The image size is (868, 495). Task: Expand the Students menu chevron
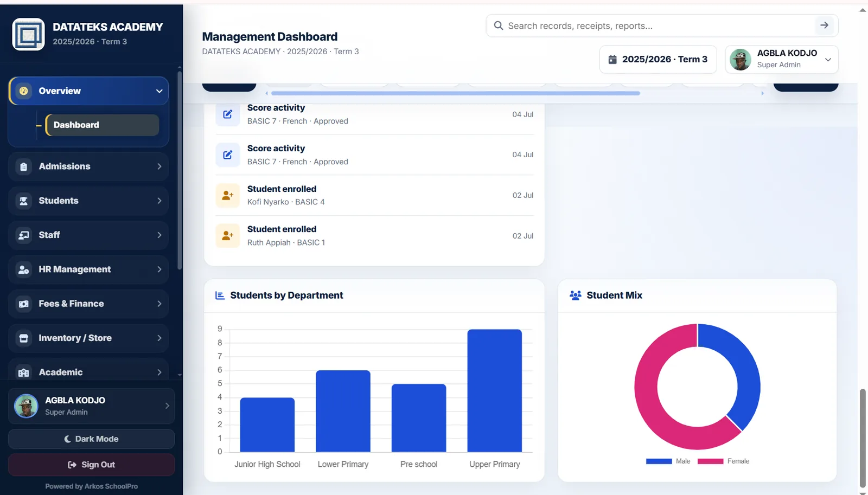[x=159, y=201]
